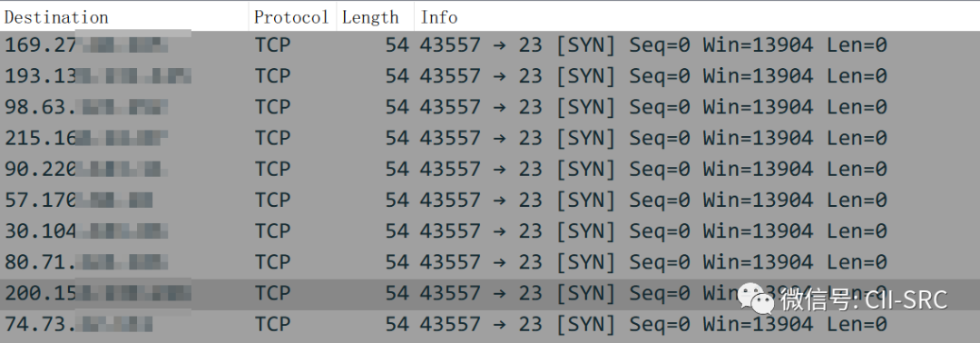Viewport: 980px width, 343px height.
Task: Select highlighted packet row destined 200.15
Action: [490, 294]
